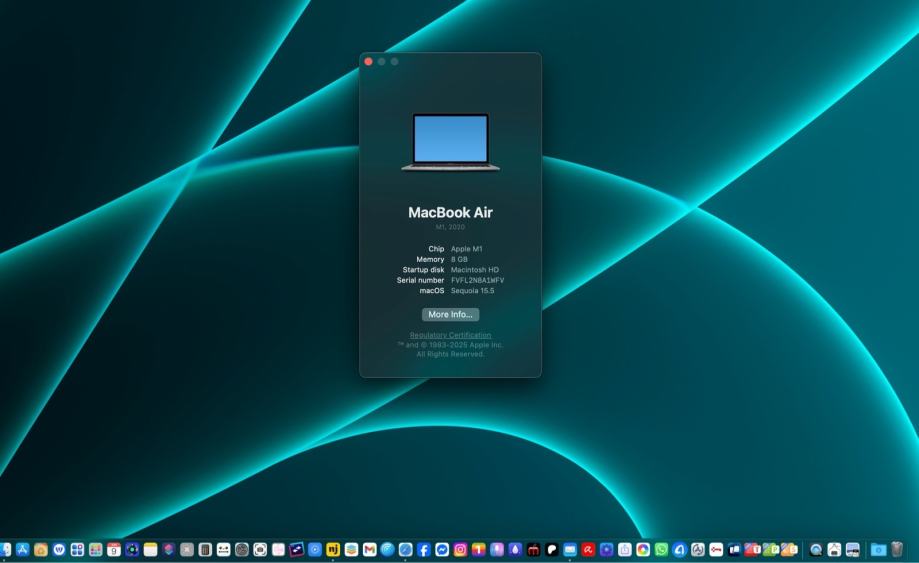Open the magnifier Q app in Dock

point(816,550)
